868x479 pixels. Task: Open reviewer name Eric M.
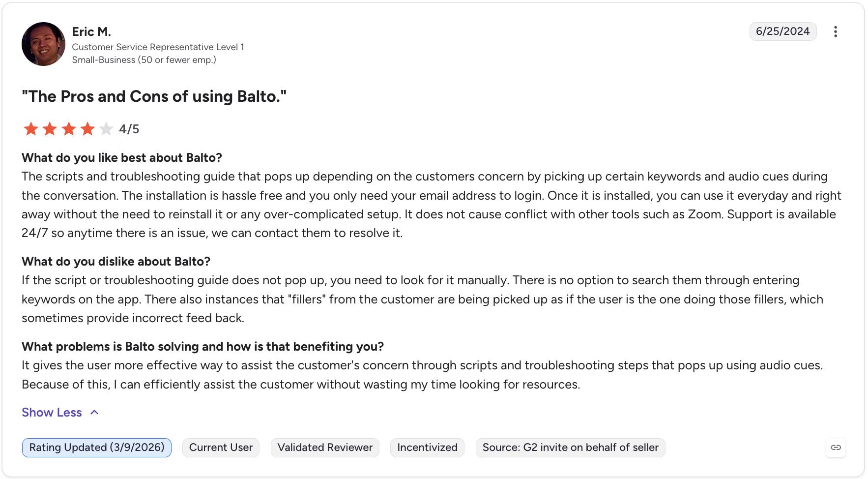(91, 31)
